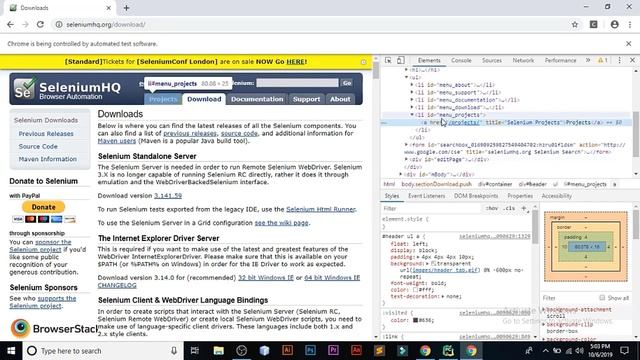The image size is (640, 360).
Task: Collapse the ul node in Elements tree
Action: coord(407,77)
